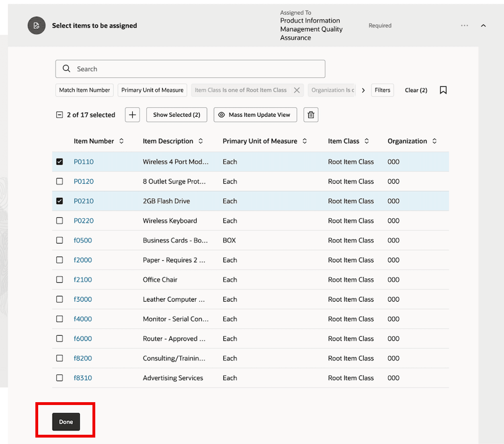Check the P0120 row checkbox

tap(59, 181)
